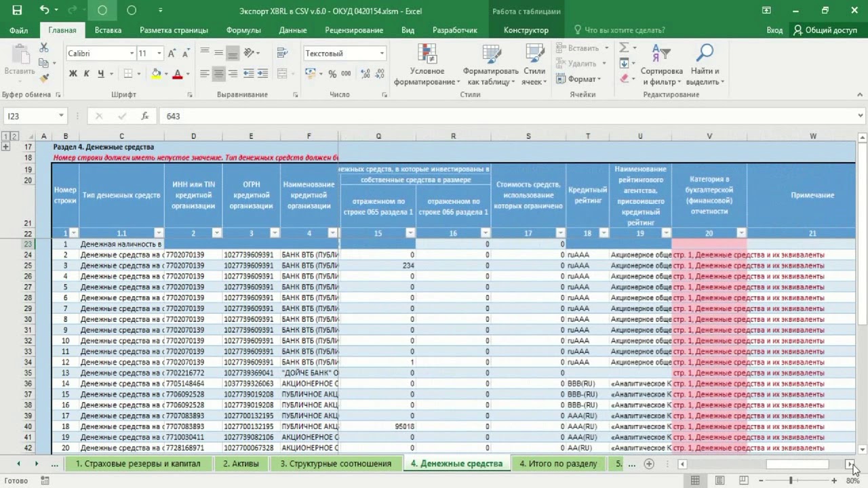The width and height of the screenshot is (868, 488).
Task: Open filter dropdown for column 20
Action: click(x=741, y=233)
